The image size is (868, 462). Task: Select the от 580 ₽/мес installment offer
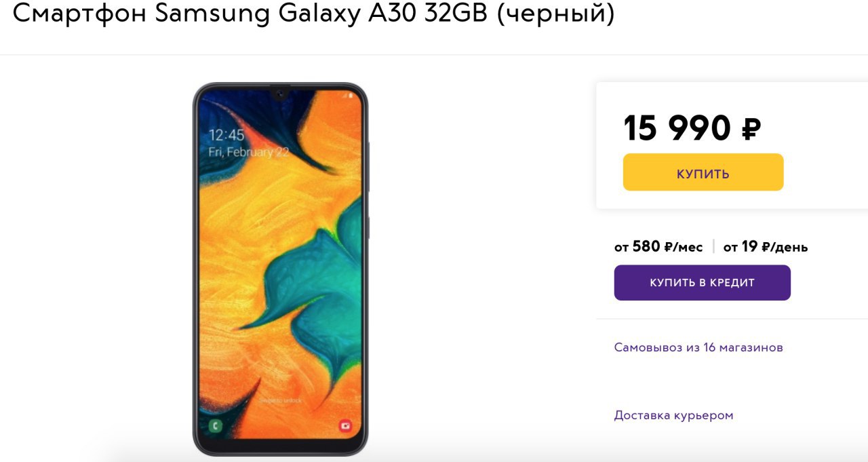coord(658,246)
